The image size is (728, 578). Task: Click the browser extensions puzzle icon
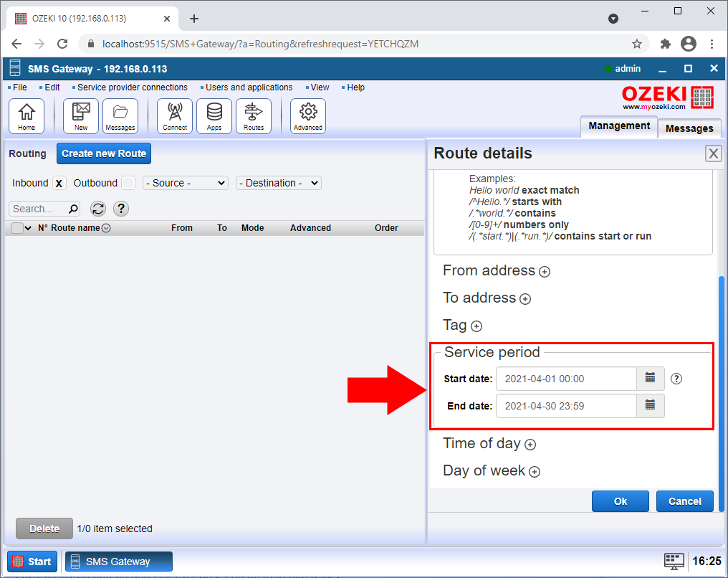(x=666, y=44)
